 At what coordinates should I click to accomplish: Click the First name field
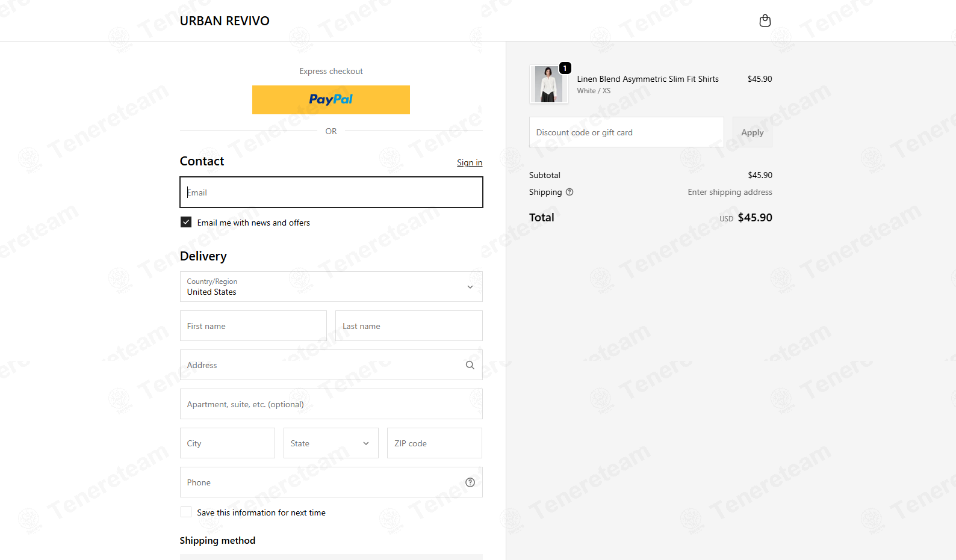(x=253, y=326)
